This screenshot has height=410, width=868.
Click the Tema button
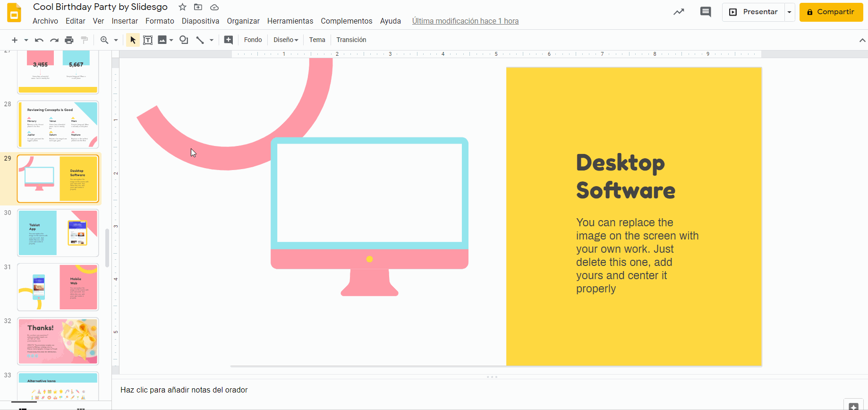[x=317, y=40]
